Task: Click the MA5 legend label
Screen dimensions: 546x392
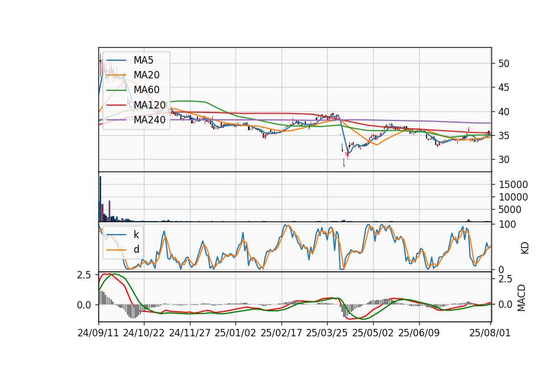Action: 143,60
